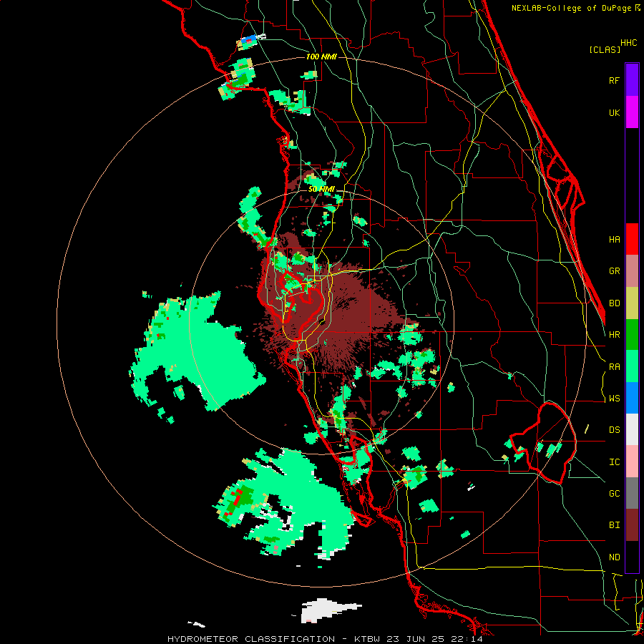644x644 pixels.
Task: Click the RA legend label
Action: pyautogui.click(x=614, y=367)
